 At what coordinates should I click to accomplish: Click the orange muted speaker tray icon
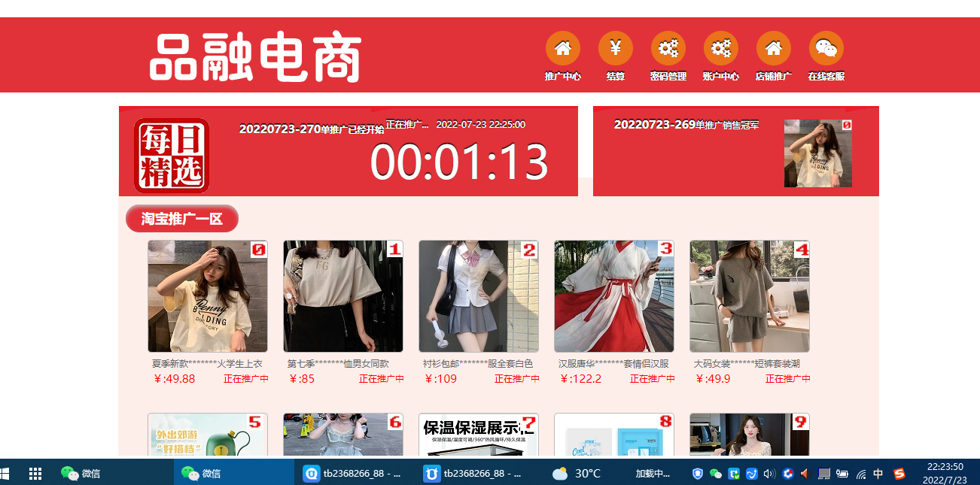pos(805,474)
